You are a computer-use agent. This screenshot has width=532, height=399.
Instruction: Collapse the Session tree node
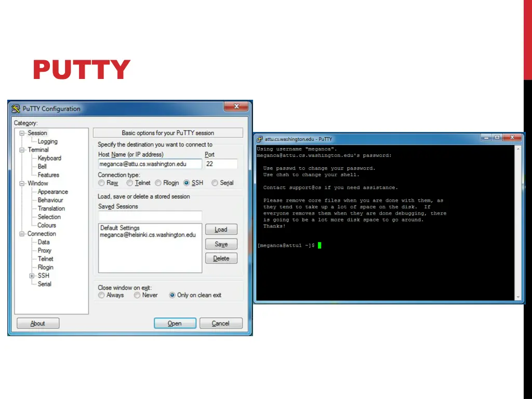pos(22,133)
